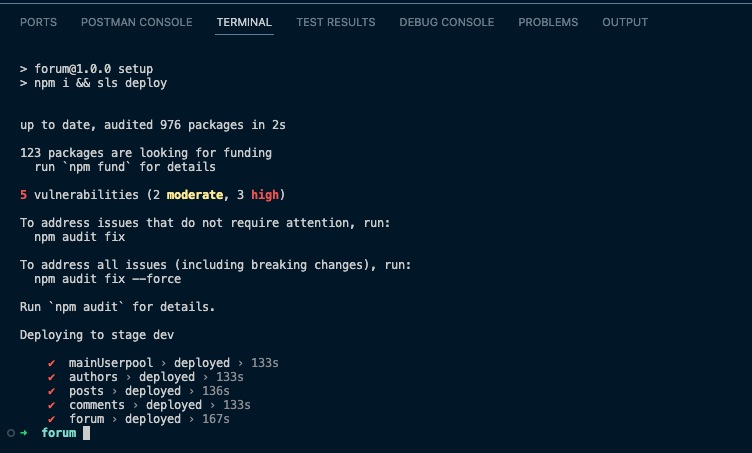752x453 pixels.
Task: Click the 'npm audit fix --force' line
Action: tap(107, 279)
